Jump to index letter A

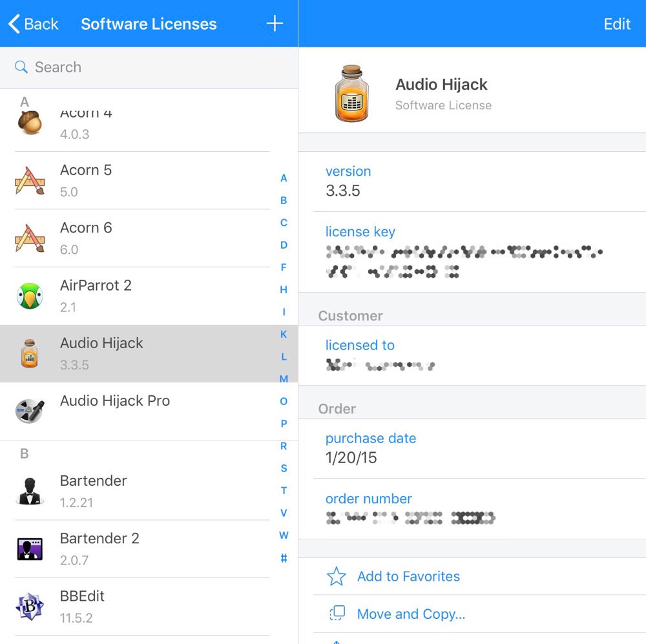pos(284,178)
